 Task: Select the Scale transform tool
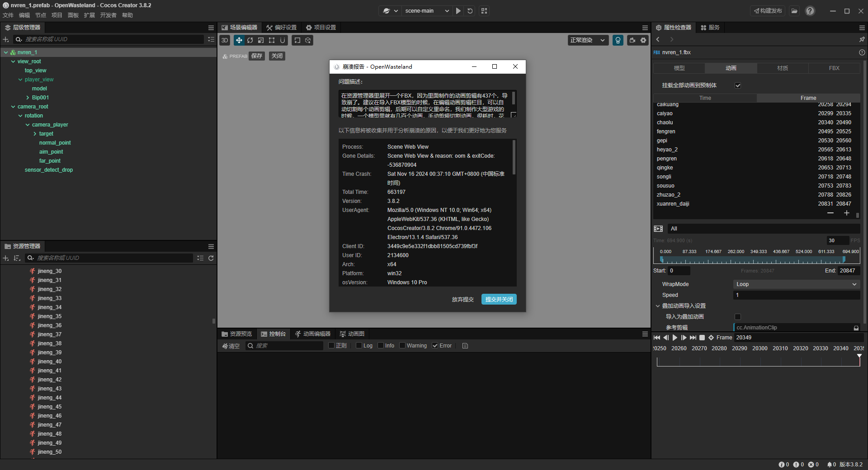pyautogui.click(x=261, y=40)
